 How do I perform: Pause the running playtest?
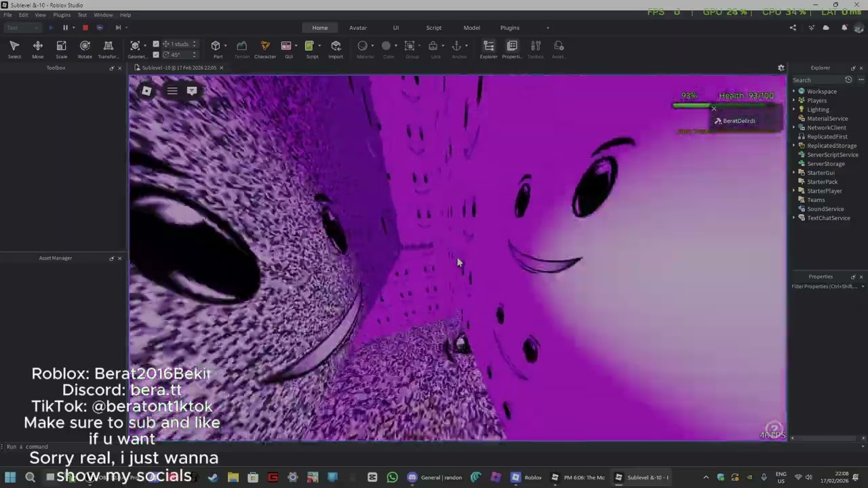tap(65, 28)
